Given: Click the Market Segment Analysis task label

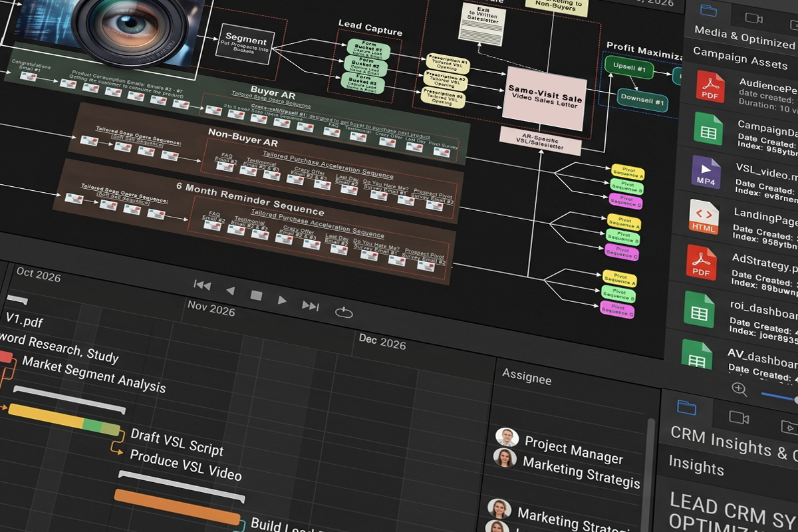Looking at the screenshot, I should click(94, 374).
